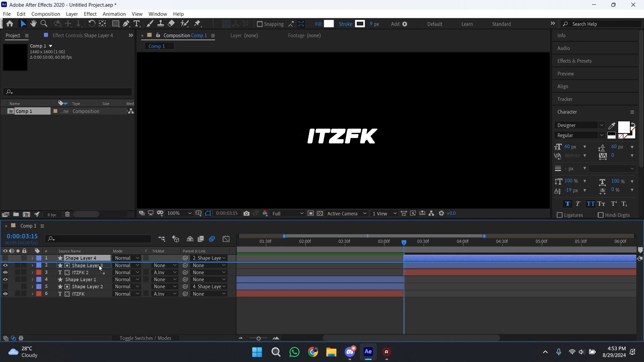This screenshot has width=644, height=362.
Task: Select the Rectangle shape tool
Action: tap(115, 24)
